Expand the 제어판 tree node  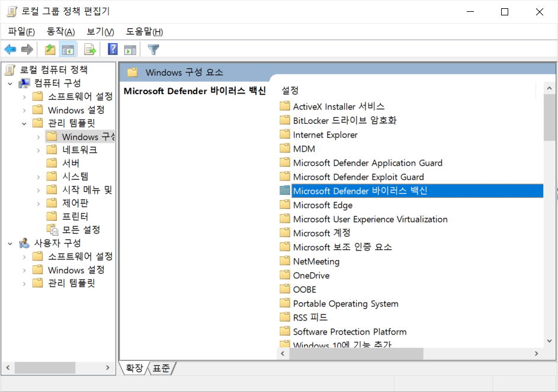coord(39,204)
